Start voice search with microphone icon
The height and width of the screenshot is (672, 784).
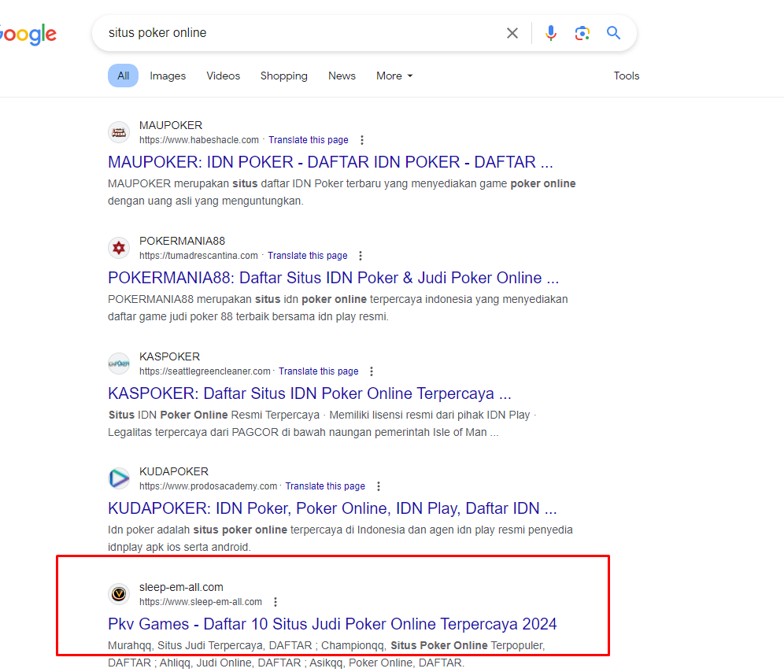click(x=551, y=33)
